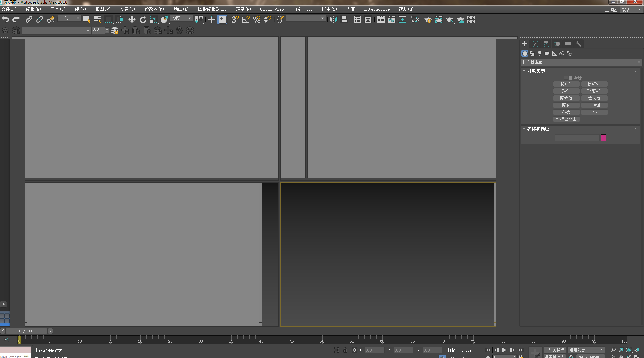Activate the Select and Rotate tool
Screen dimensions: 644x358
click(143, 19)
